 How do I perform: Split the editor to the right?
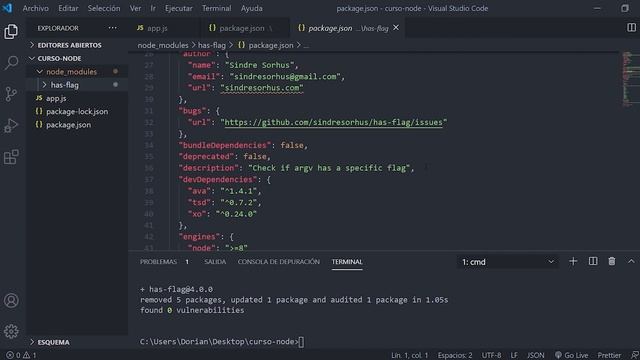[x=631, y=27]
